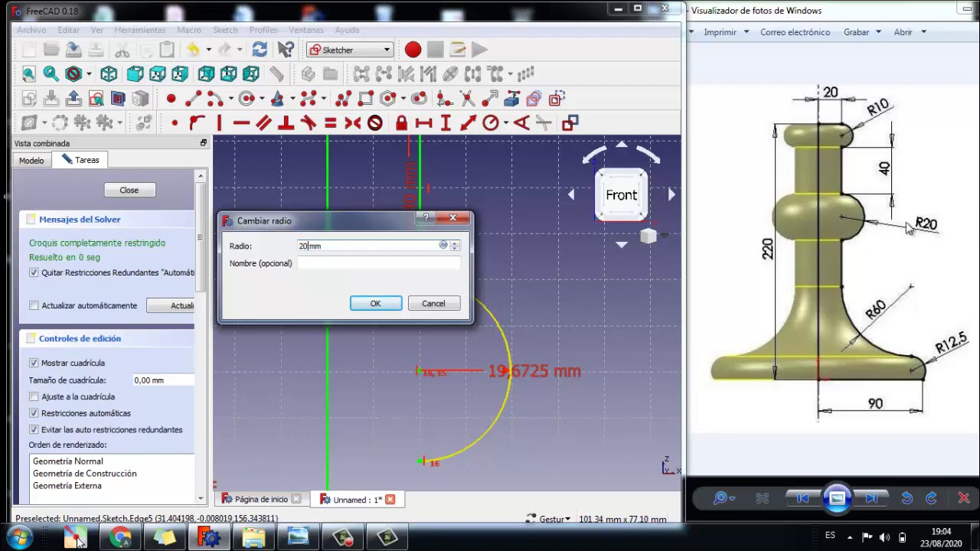Open the Sketcher workbench dropdown

click(x=350, y=50)
